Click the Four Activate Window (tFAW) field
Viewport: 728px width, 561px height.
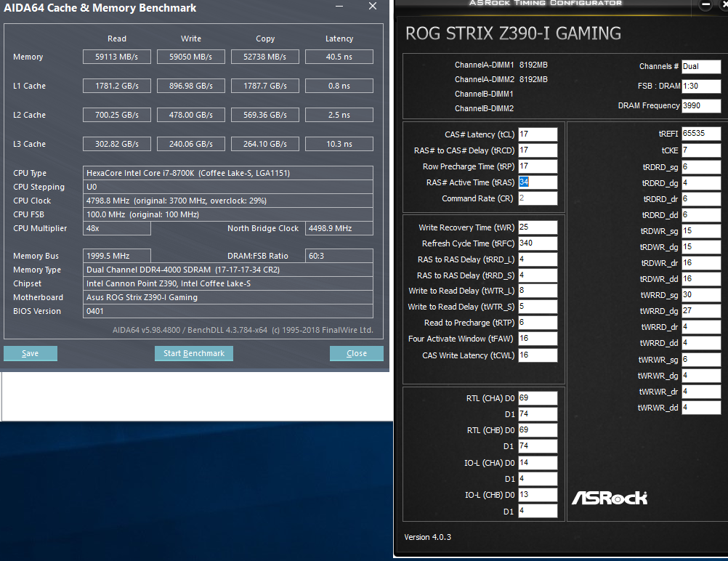[538, 339]
